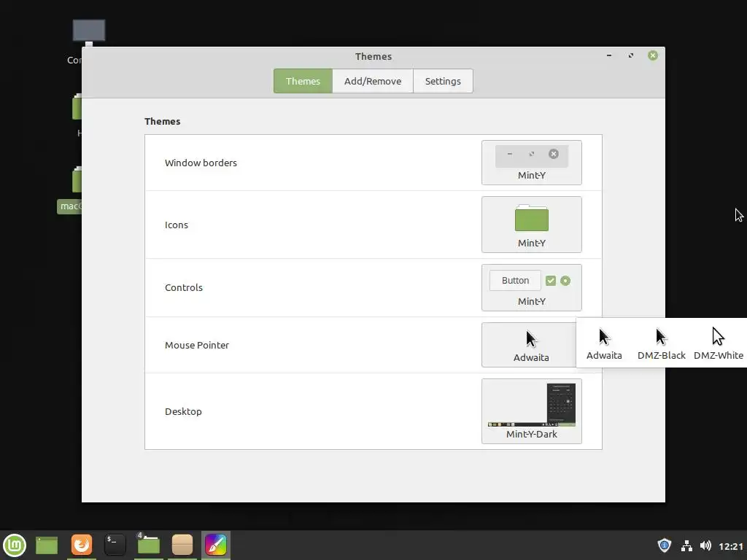Image resolution: width=747 pixels, height=560 pixels.
Task: Close the Themes window
Action: click(x=653, y=55)
